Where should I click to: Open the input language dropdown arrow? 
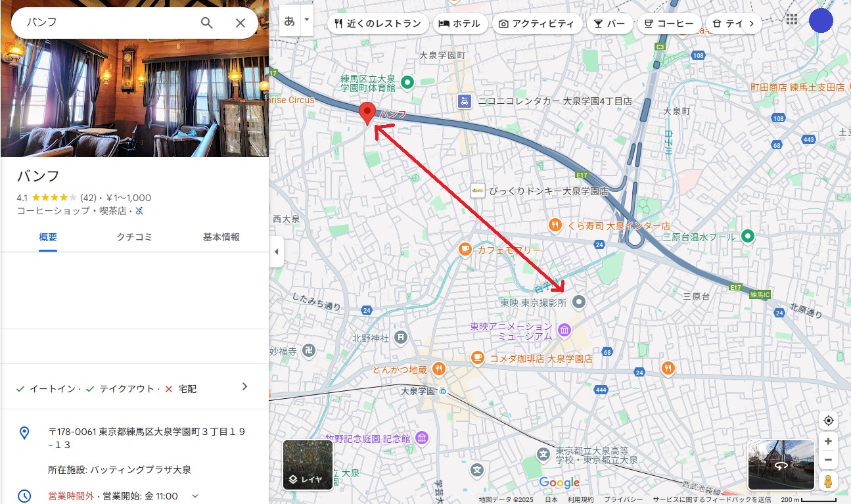[x=307, y=20]
